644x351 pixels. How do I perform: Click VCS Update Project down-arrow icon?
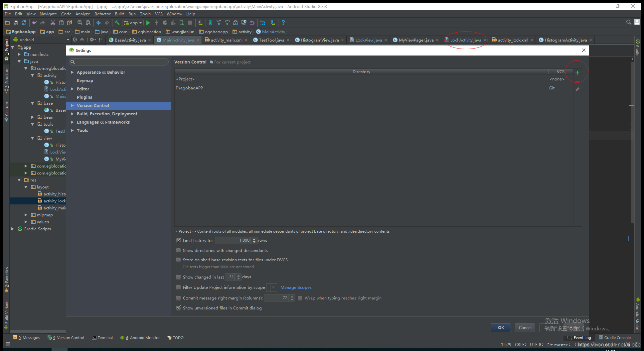[219, 23]
